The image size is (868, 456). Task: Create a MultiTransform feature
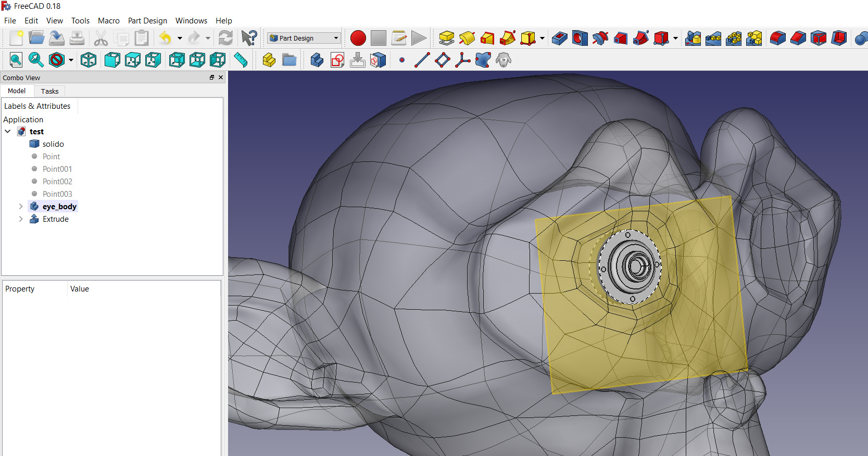[754, 38]
